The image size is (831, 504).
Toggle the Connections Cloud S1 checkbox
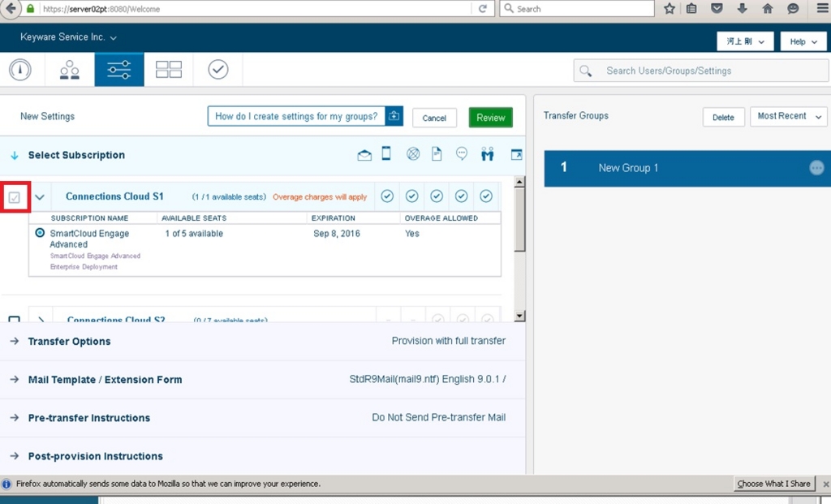pos(15,198)
